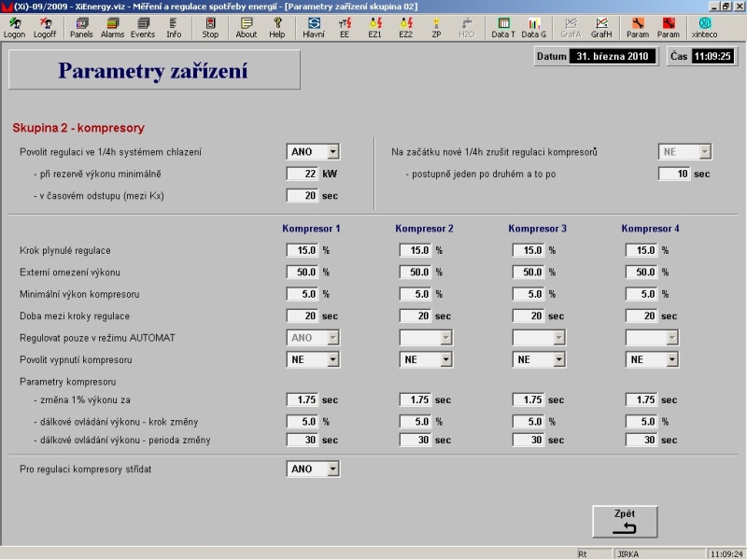Click Kompresor 1 'Krok plynulé regulace' field
The image size is (747, 560).
point(303,250)
